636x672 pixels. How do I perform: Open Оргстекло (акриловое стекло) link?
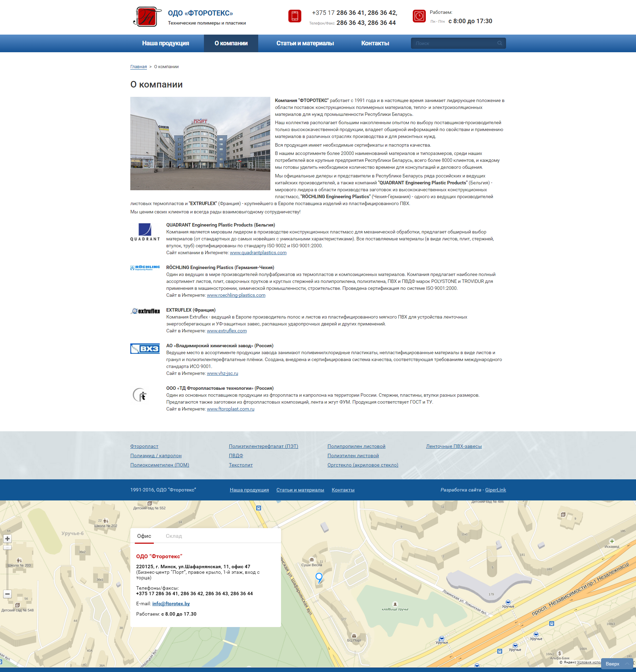pyautogui.click(x=363, y=465)
